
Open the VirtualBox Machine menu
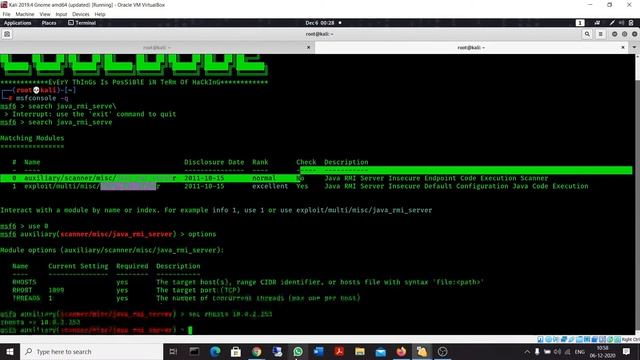tap(25, 14)
